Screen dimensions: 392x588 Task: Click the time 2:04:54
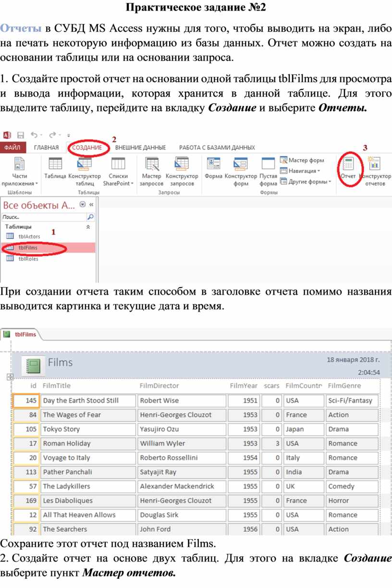(x=369, y=372)
